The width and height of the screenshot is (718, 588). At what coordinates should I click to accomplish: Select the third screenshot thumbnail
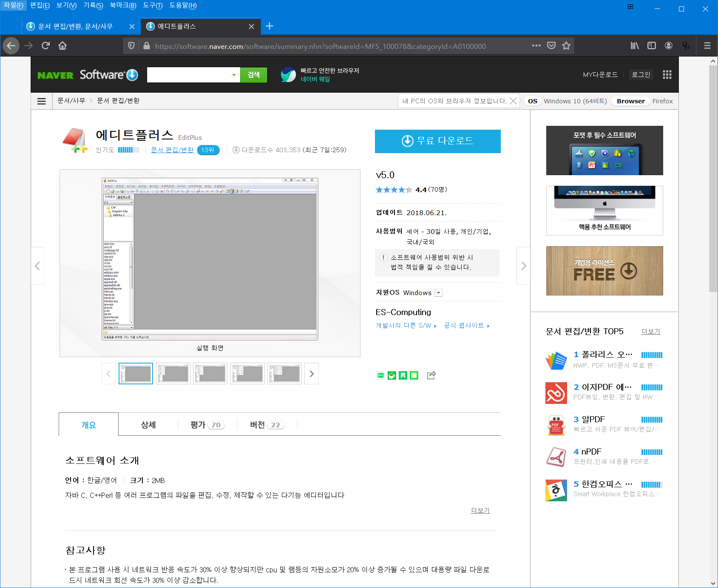210,374
